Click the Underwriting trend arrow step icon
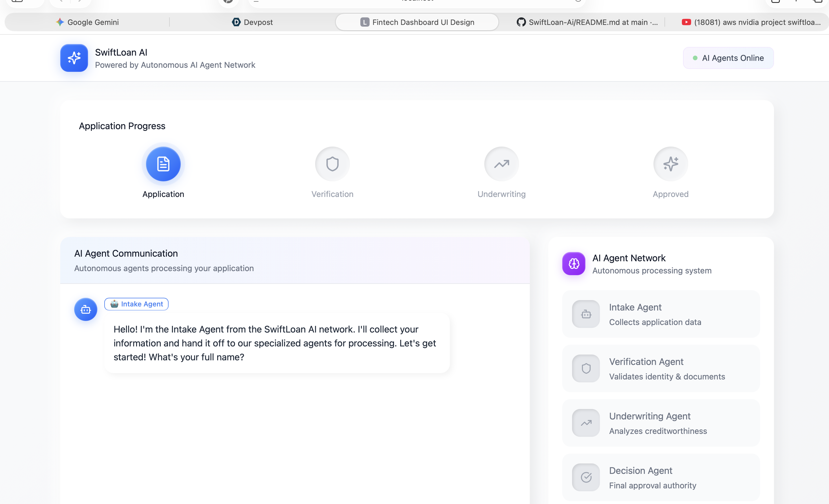Screen dimensions: 829x504 [x=501, y=164]
